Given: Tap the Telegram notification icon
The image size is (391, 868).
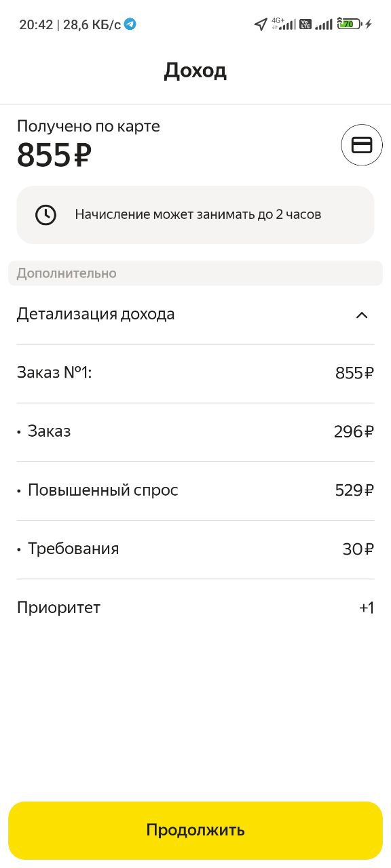Looking at the screenshot, I should (x=130, y=24).
